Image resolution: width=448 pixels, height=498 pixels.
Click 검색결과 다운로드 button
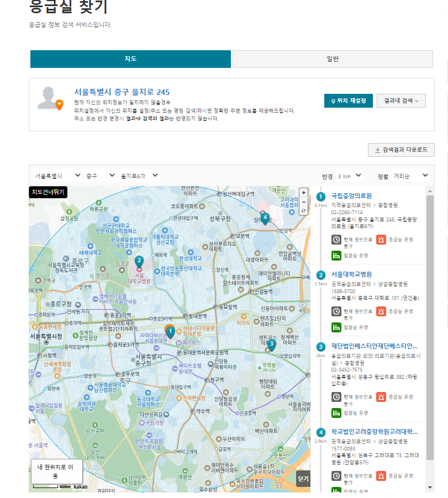tap(401, 150)
